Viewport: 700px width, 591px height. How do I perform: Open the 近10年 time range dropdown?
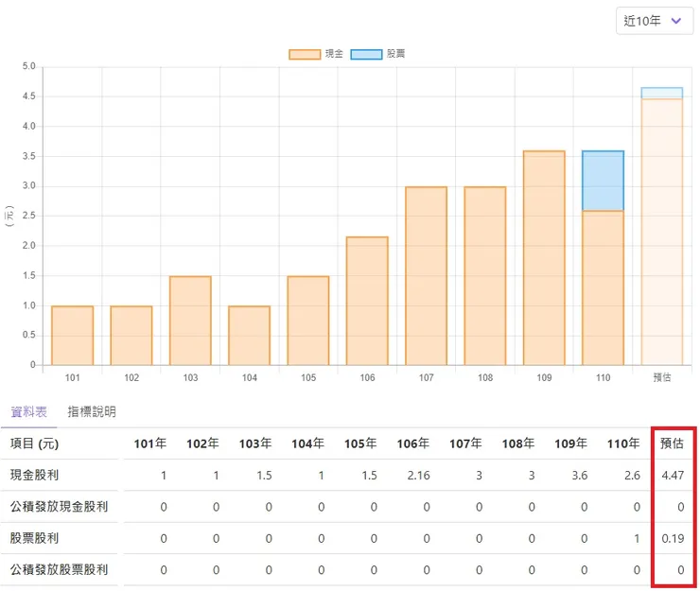pos(654,21)
